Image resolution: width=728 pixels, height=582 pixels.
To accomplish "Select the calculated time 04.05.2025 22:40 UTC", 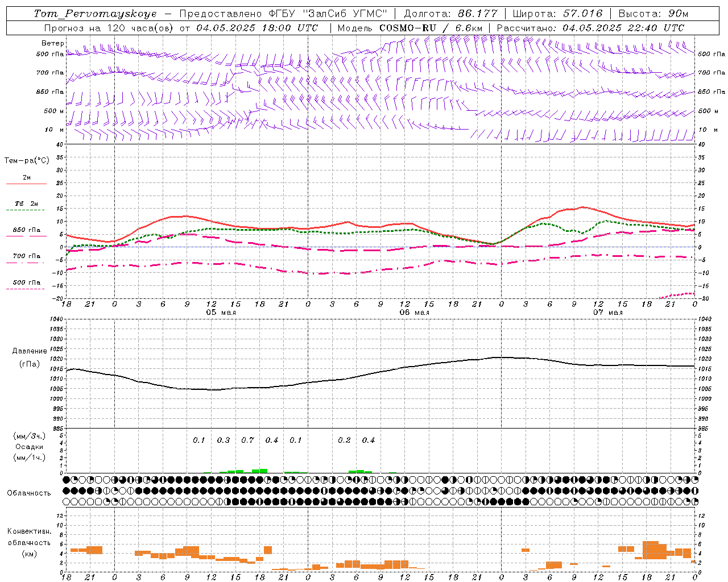I will [623, 28].
